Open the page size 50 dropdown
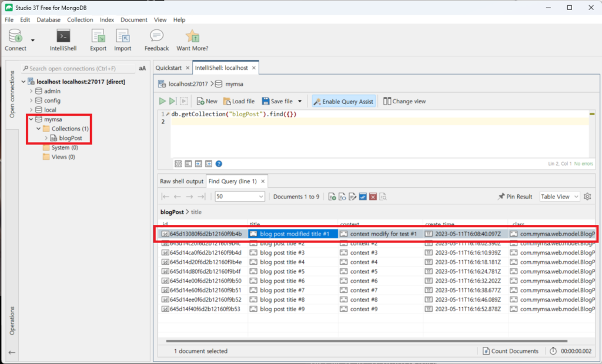This screenshot has height=364, width=602. pyautogui.click(x=240, y=197)
